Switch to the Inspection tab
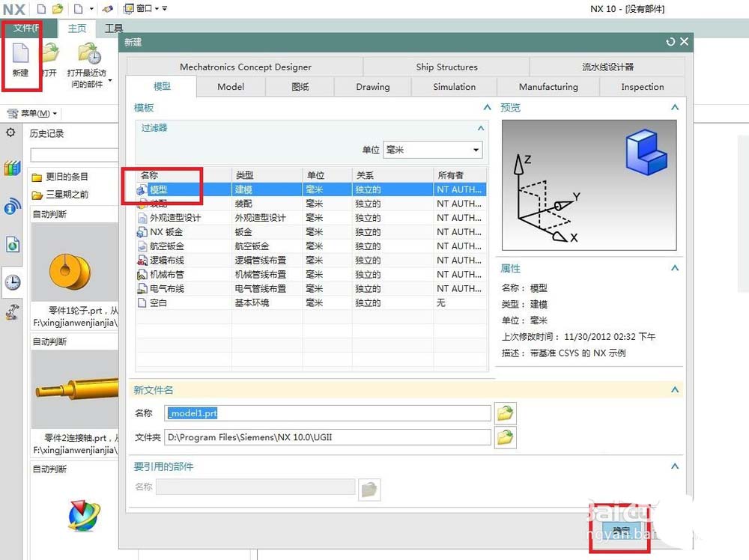 (643, 86)
